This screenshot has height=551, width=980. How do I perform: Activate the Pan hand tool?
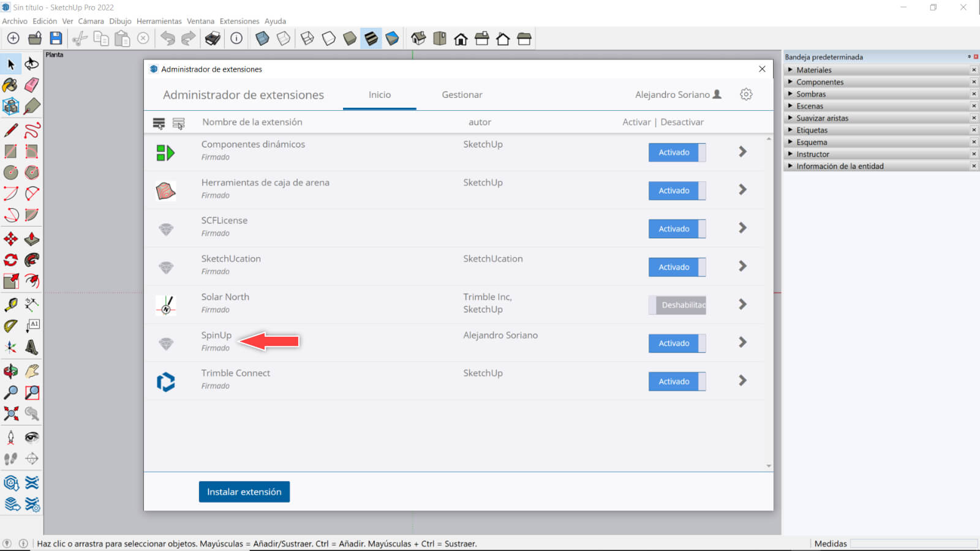tap(32, 371)
